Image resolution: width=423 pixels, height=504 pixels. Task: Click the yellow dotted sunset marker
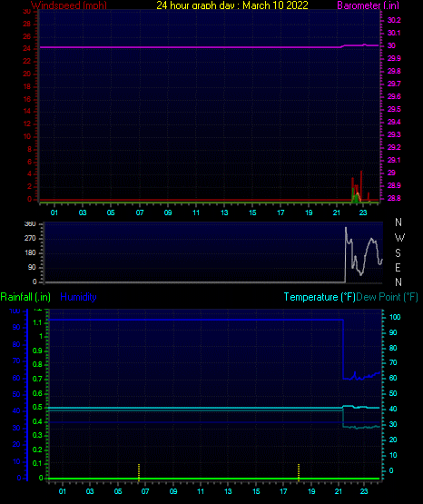[x=299, y=472]
